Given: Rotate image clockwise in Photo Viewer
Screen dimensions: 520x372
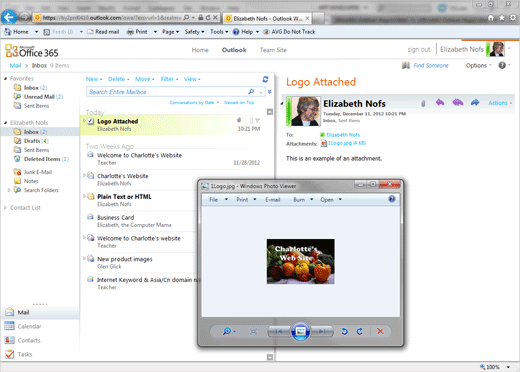Looking at the screenshot, I should pyautogui.click(x=360, y=331).
